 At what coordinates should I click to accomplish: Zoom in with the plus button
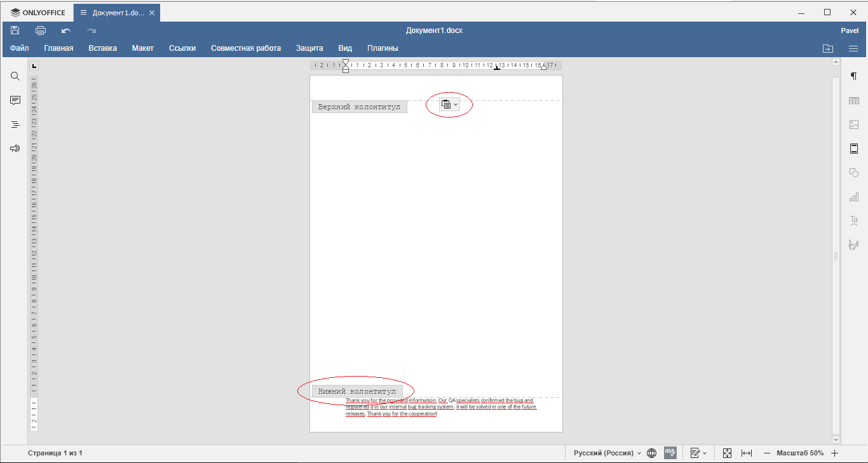(x=835, y=453)
